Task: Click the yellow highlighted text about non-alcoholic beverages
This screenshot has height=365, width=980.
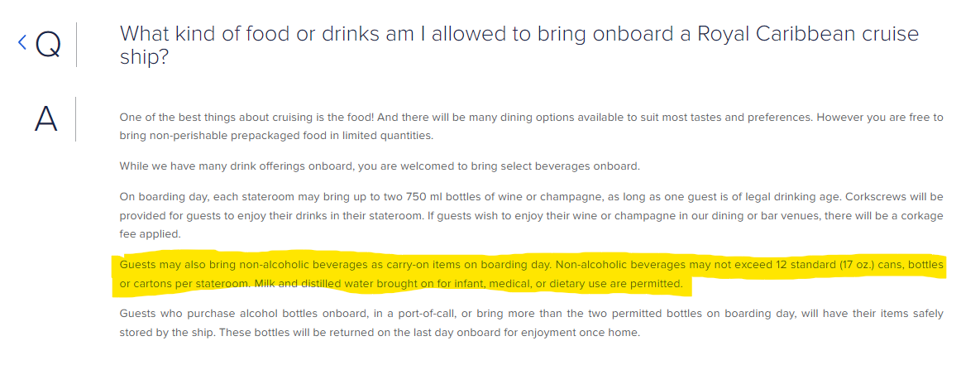Action: pyautogui.click(x=531, y=275)
